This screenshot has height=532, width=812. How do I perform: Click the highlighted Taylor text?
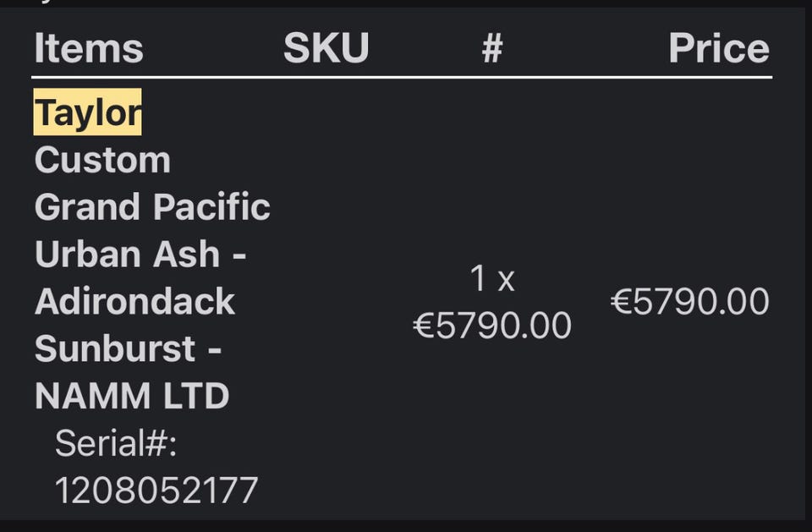pos(88,112)
